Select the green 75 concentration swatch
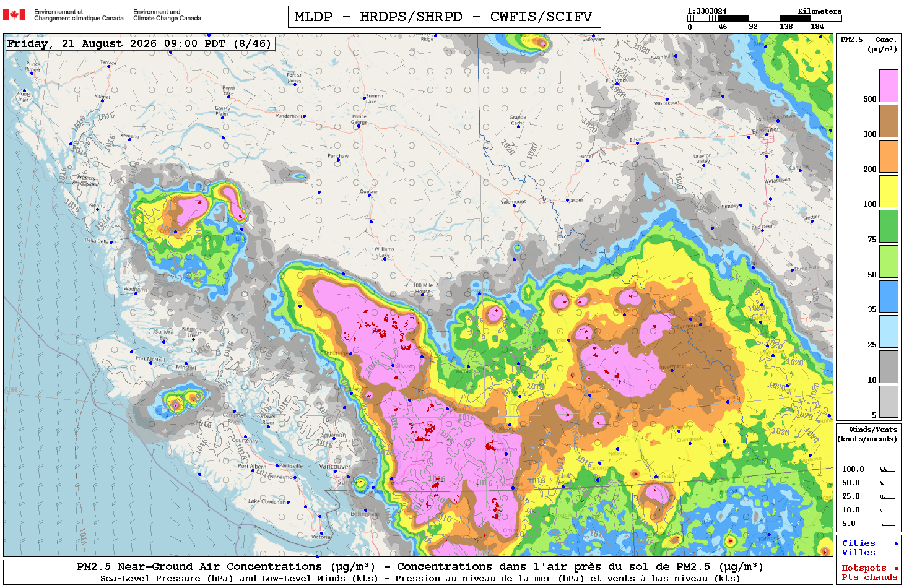 [889, 226]
